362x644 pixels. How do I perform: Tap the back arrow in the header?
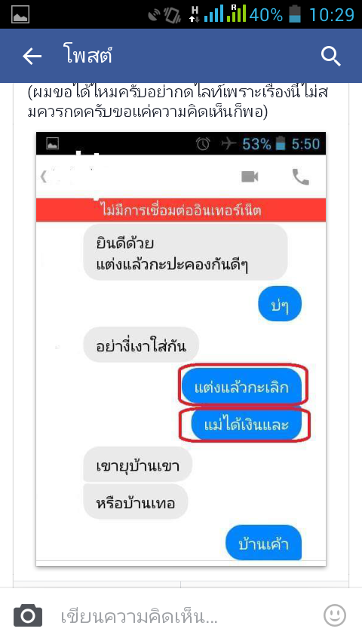point(32,57)
